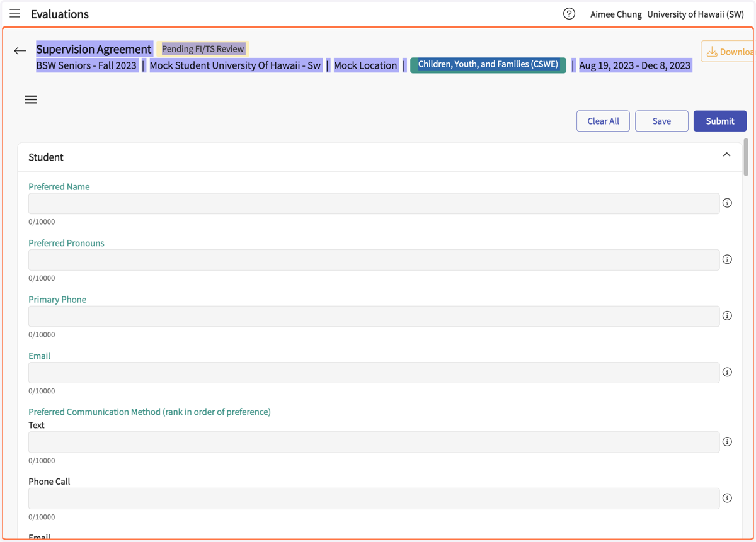Click the Student section header
The image size is (756, 542).
[381, 157]
